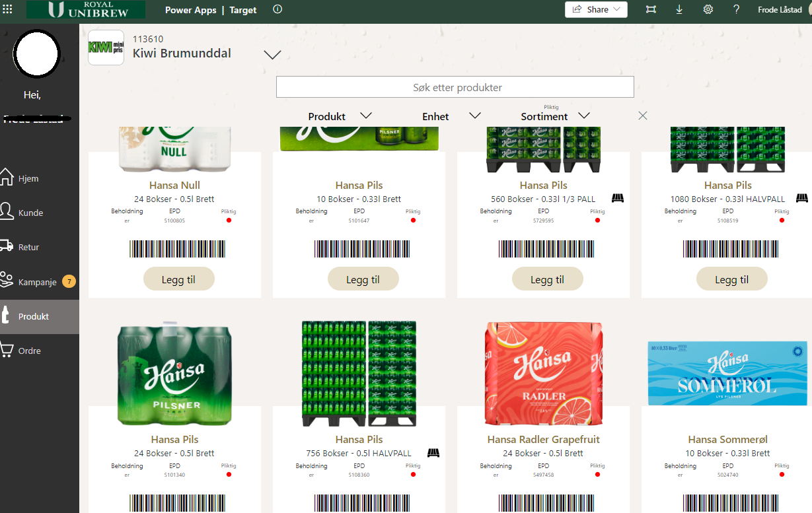The height and width of the screenshot is (513, 812).
Task: Open Ordre cart in the sidebar
Action: pos(30,351)
